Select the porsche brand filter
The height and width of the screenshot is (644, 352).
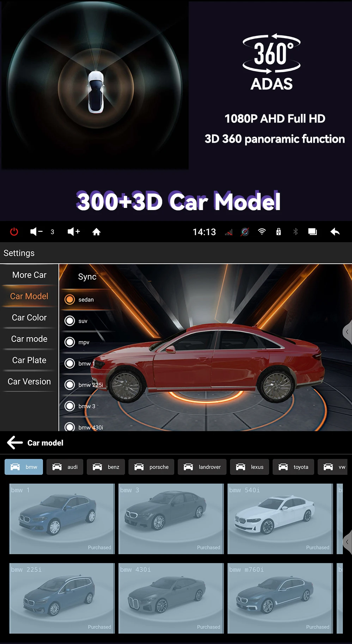click(x=151, y=467)
